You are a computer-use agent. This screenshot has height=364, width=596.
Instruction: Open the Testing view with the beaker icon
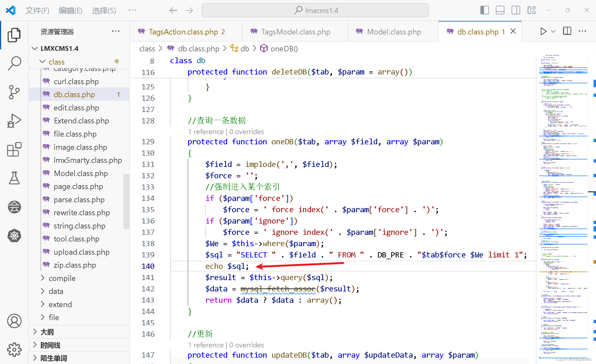click(14, 178)
